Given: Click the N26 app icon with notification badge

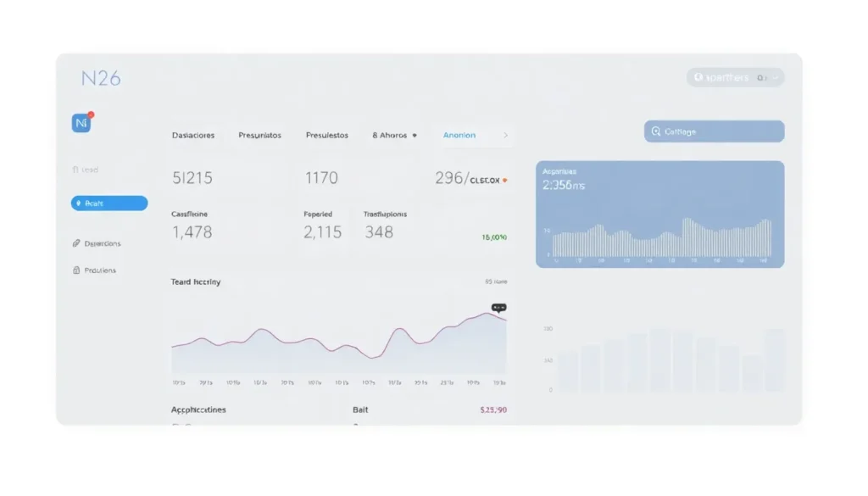Looking at the screenshot, I should tap(82, 122).
